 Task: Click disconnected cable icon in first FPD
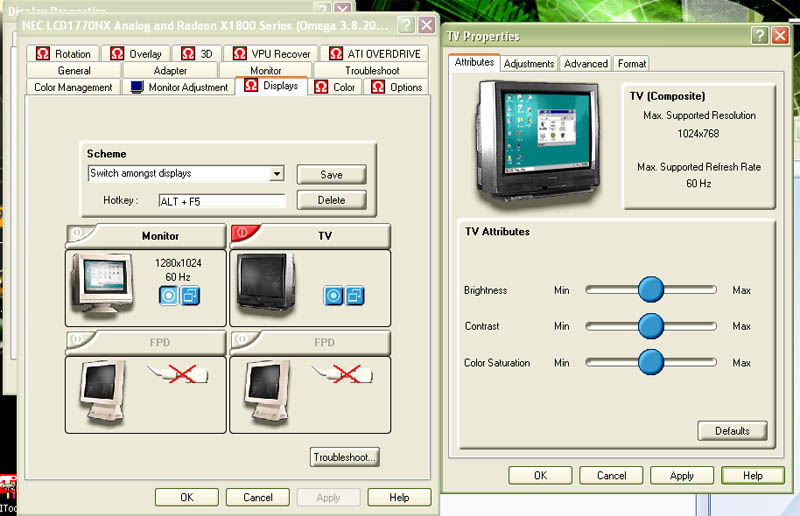click(180, 373)
